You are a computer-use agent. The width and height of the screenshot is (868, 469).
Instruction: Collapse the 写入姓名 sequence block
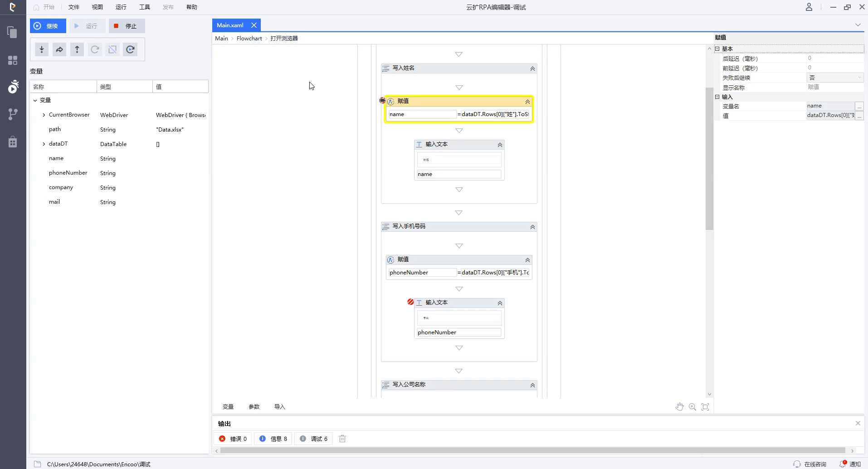coord(532,68)
